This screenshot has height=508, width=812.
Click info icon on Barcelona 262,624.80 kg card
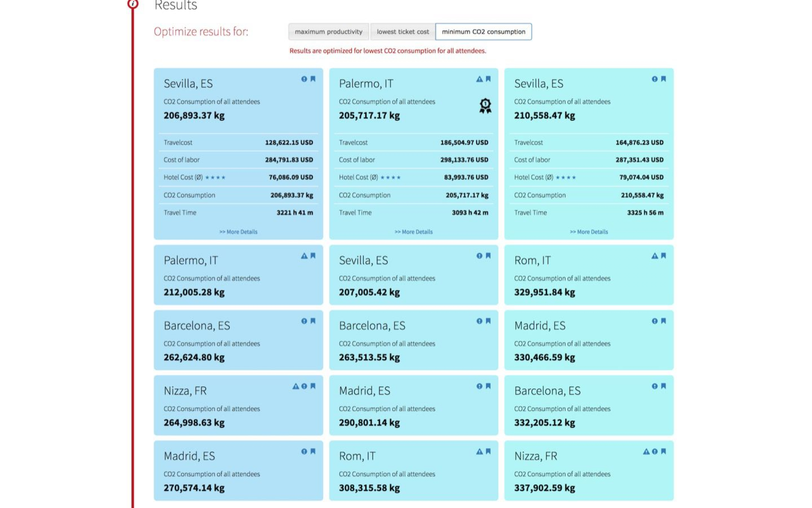304,321
